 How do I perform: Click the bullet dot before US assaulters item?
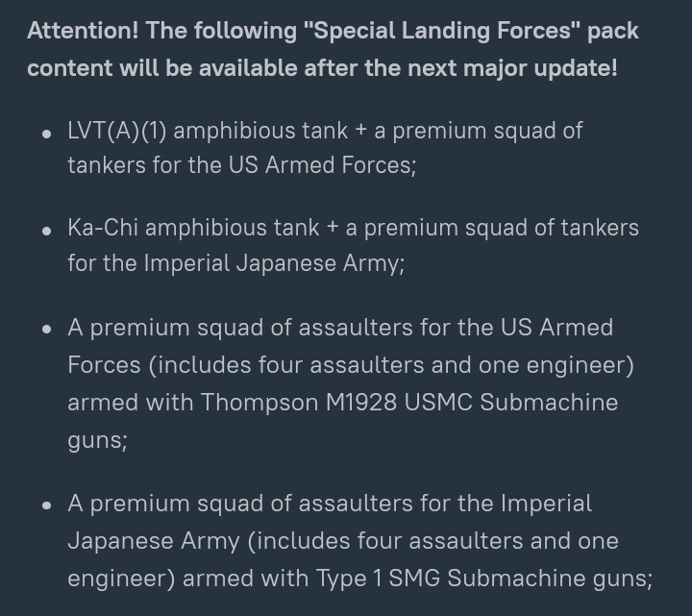47,330
